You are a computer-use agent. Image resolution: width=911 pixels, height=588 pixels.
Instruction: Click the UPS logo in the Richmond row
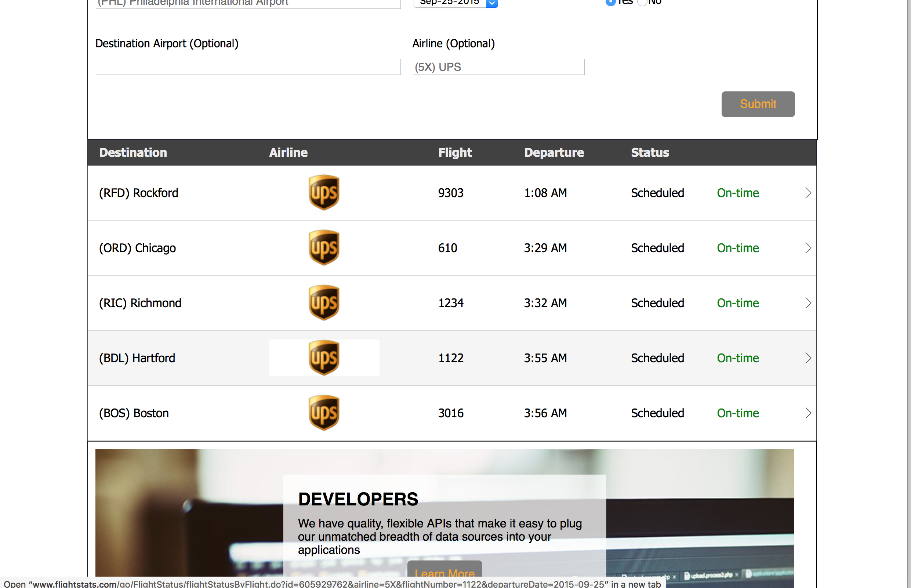coord(324,302)
